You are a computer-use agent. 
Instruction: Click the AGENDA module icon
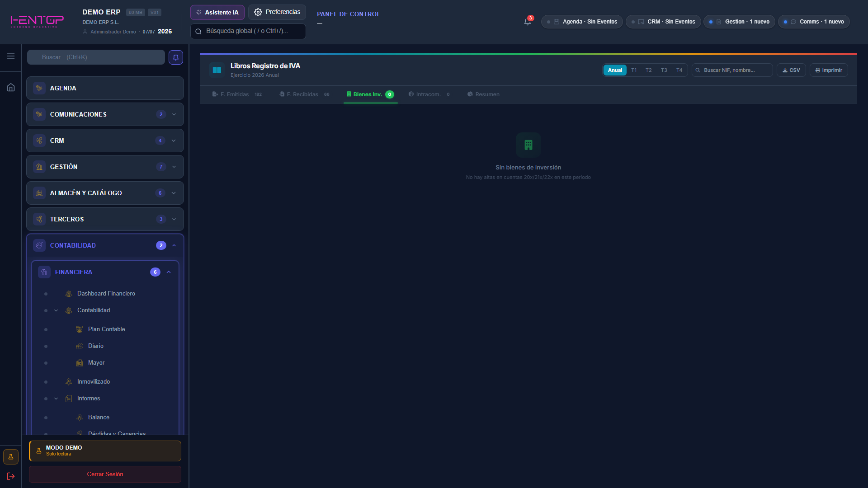click(x=39, y=88)
